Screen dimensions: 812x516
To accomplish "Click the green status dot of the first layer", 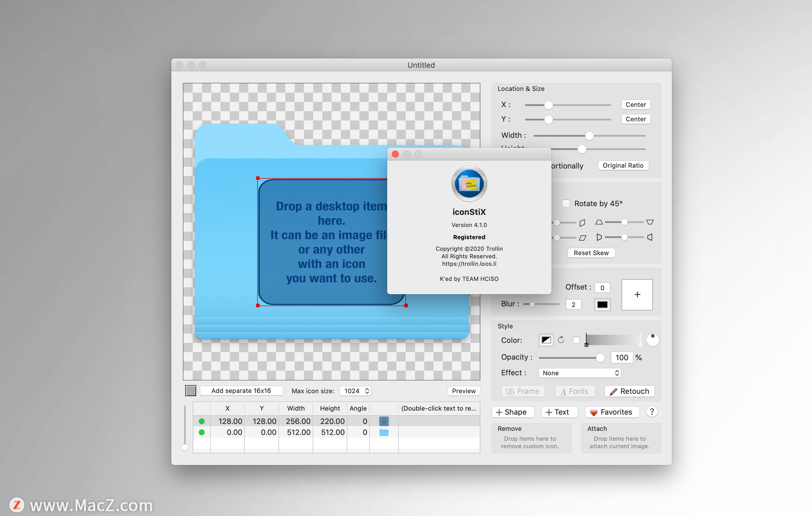I will click(202, 421).
